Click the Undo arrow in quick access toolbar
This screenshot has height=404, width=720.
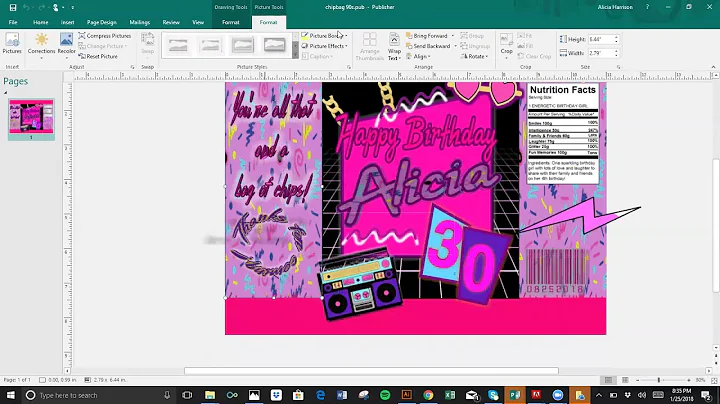pyautogui.click(x=26, y=7)
